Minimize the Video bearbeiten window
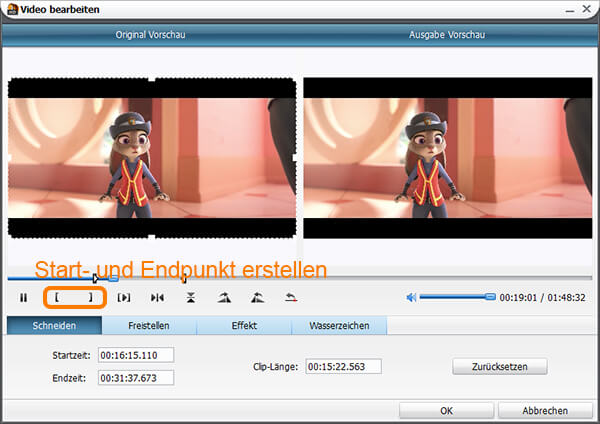The height and width of the screenshot is (424, 600). (570, 9)
